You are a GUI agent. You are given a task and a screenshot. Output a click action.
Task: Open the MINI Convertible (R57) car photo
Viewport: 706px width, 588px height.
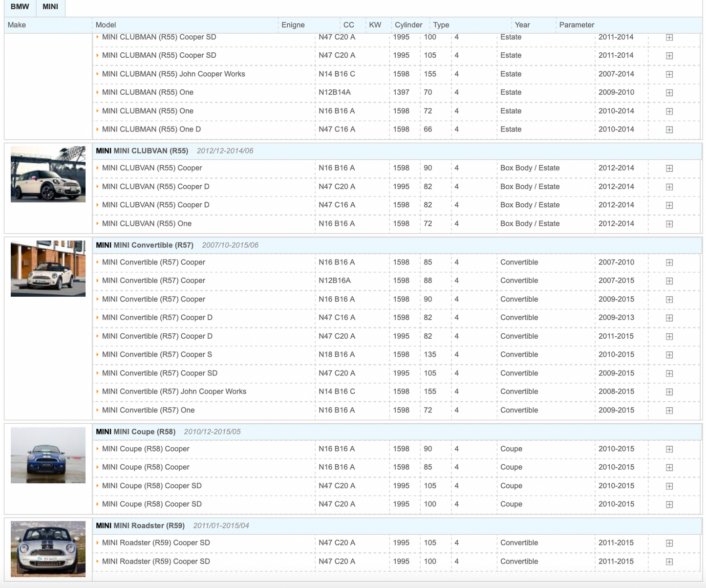coord(48,268)
